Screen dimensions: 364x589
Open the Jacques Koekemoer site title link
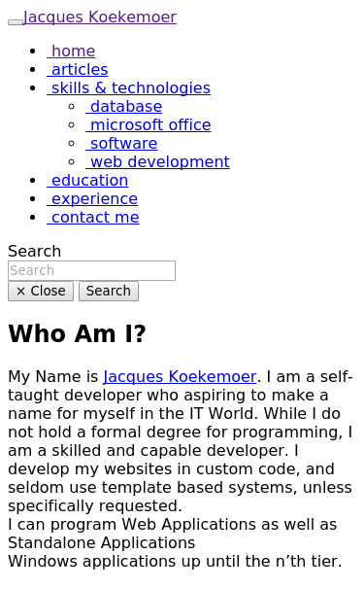[100, 17]
